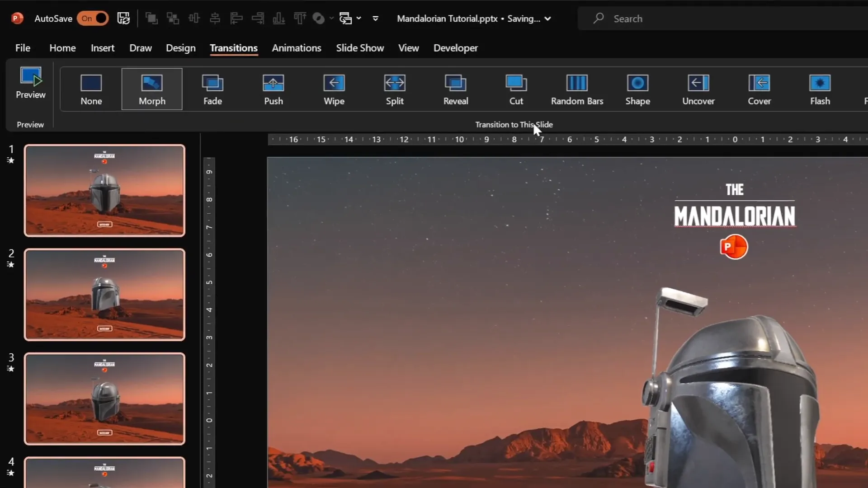Screen dimensions: 868x488
Task: Apply the Flash transition
Action: (x=820, y=89)
